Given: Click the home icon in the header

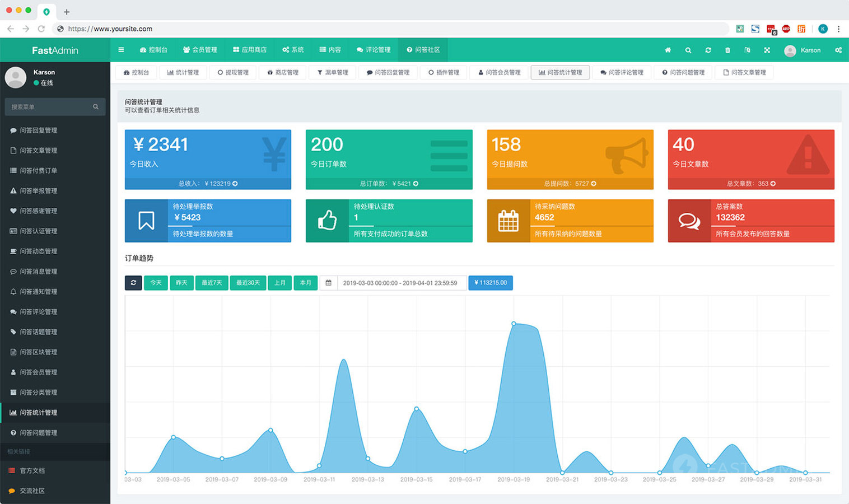Looking at the screenshot, I should click(x=668, y=50).
